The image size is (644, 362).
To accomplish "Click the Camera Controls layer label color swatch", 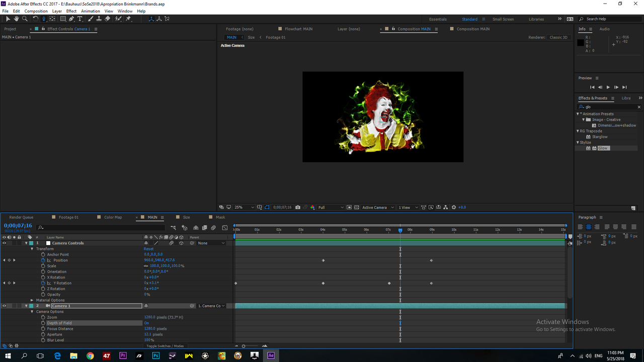I will coord(31,243).
